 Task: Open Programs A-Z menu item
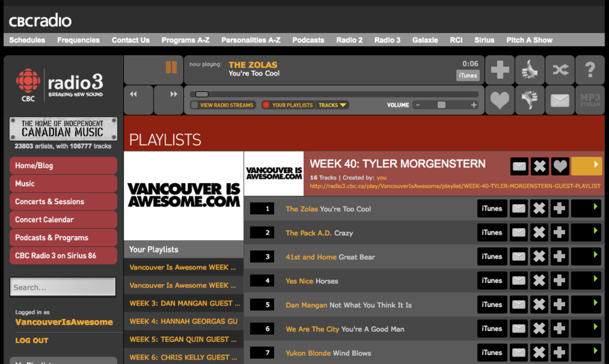click(x=185, y=40)
